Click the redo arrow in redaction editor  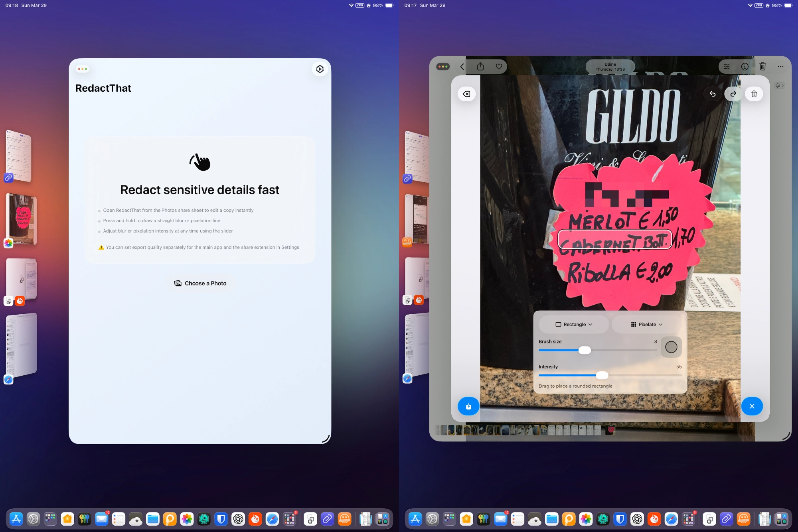733,94
